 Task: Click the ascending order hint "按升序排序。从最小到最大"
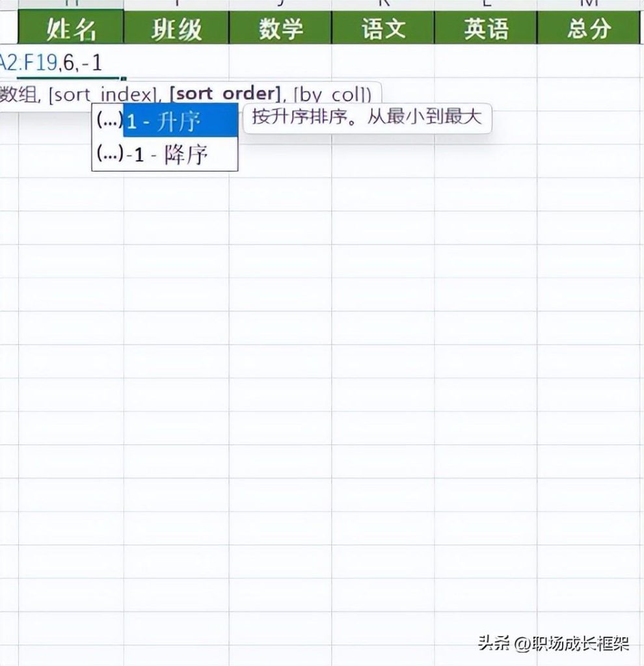(x=366, y=117)
